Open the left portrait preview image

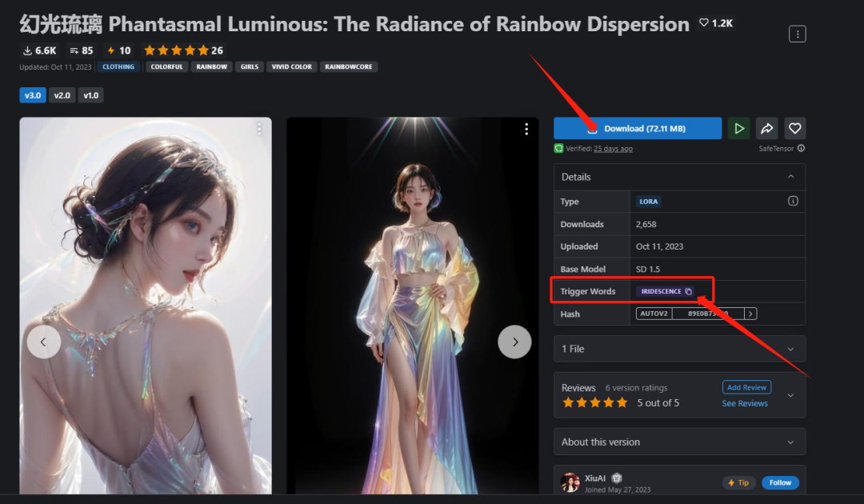click(146, 306)
